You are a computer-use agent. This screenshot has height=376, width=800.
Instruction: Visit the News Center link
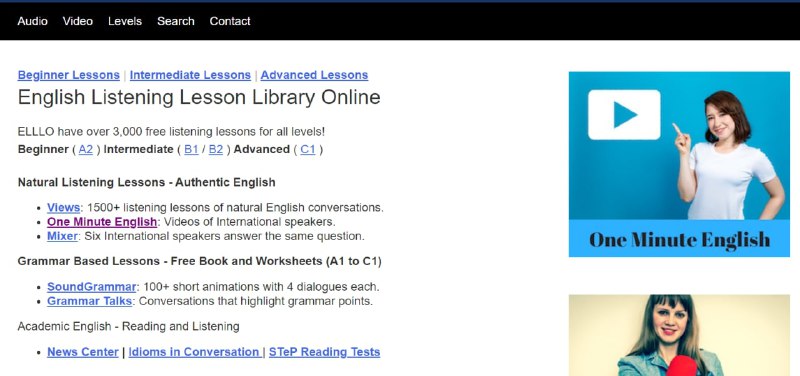click(83, 352)
